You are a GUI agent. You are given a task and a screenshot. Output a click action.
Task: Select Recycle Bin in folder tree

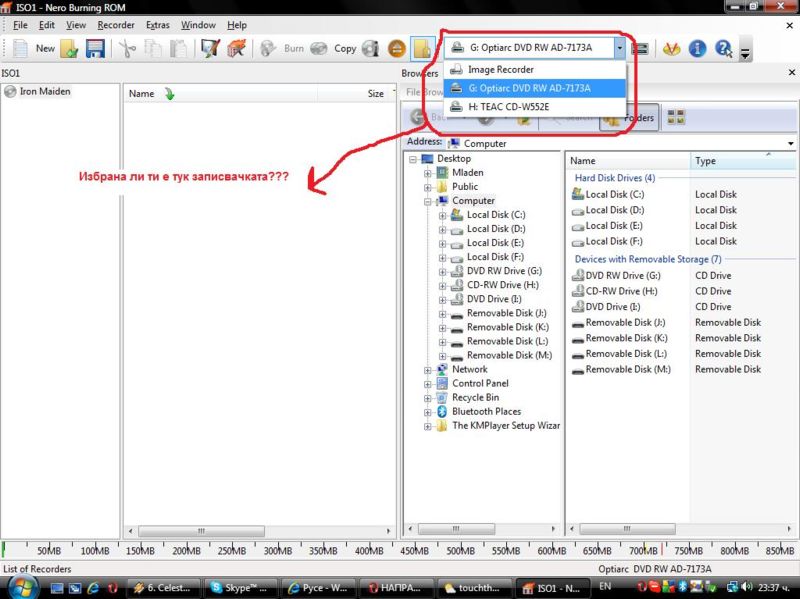click(475, 397)
